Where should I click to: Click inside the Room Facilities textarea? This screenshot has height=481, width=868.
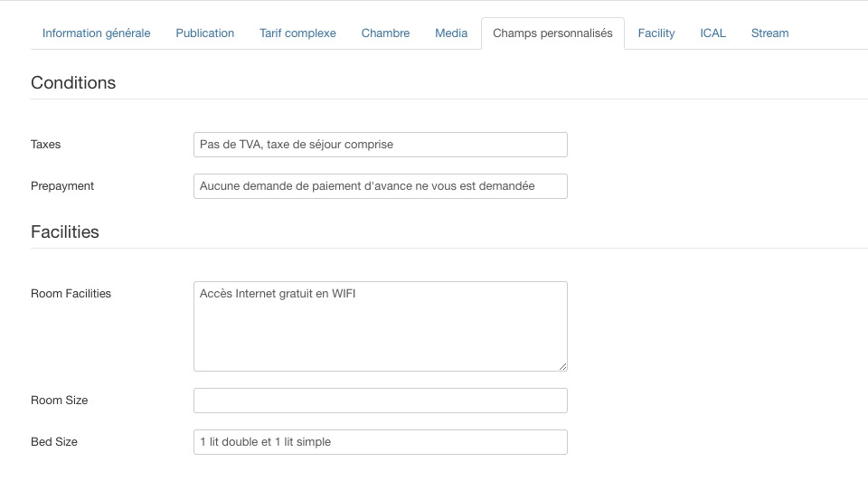tap(380, 325)
